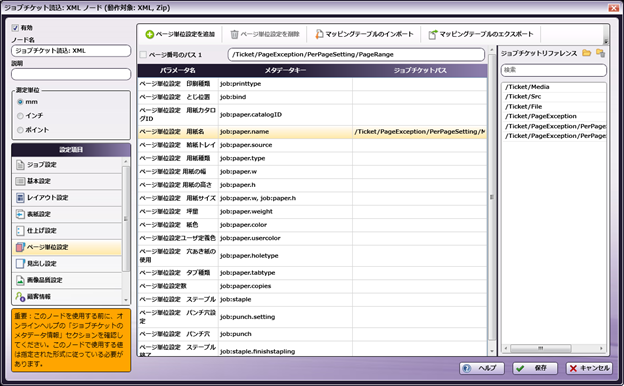Select 表紙設定 in settings list

[67, 214]
